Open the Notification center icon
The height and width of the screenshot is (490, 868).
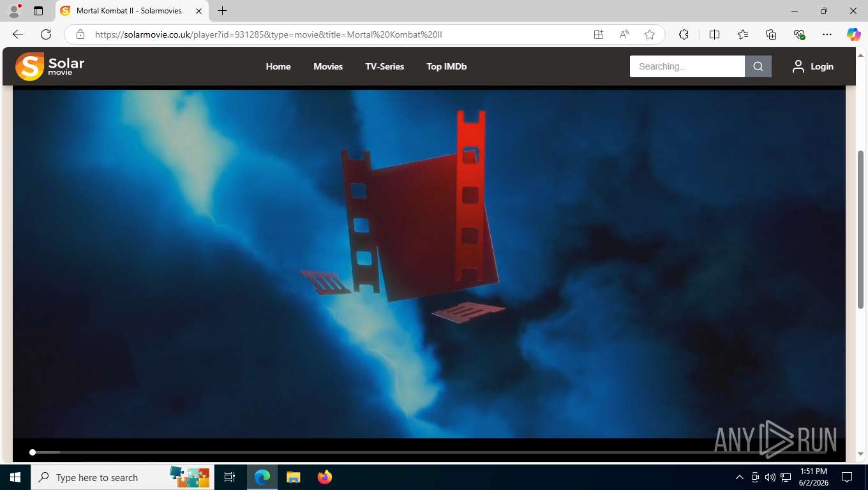pyautogui.click(x=847, y=477)
